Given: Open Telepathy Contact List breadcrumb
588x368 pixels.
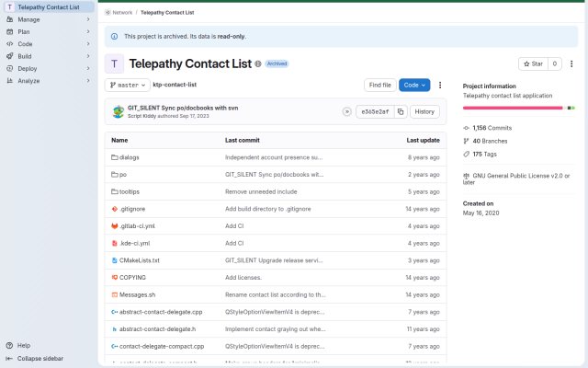Looking at the screenshot, I should pyautogui.click(x=167, y=12).
